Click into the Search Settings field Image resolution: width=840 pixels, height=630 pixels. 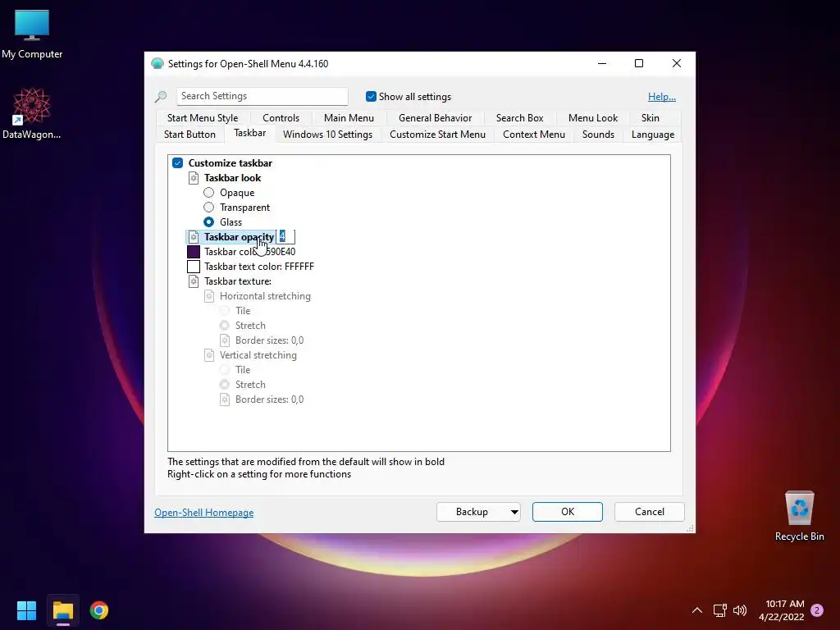pos(262,96)
